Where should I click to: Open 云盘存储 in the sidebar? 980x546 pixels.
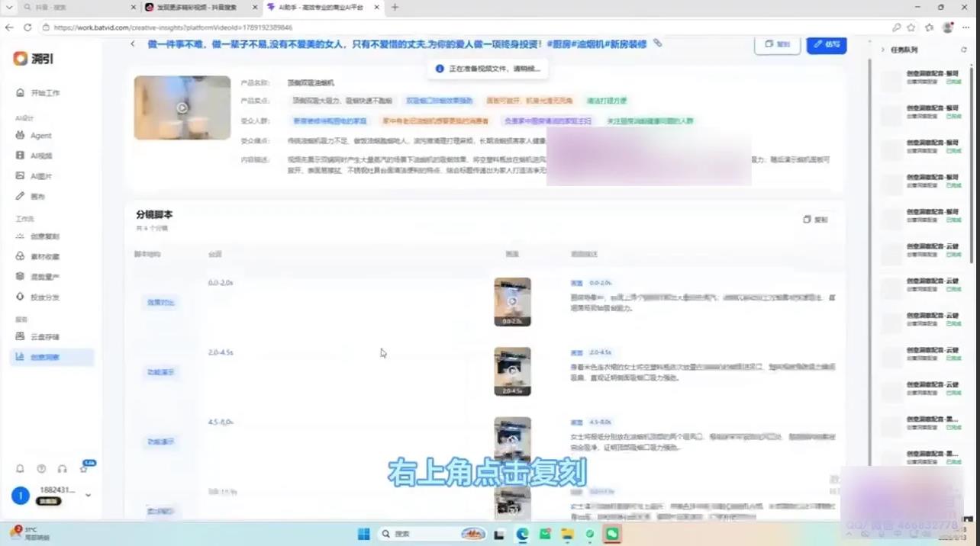point(38,337)
